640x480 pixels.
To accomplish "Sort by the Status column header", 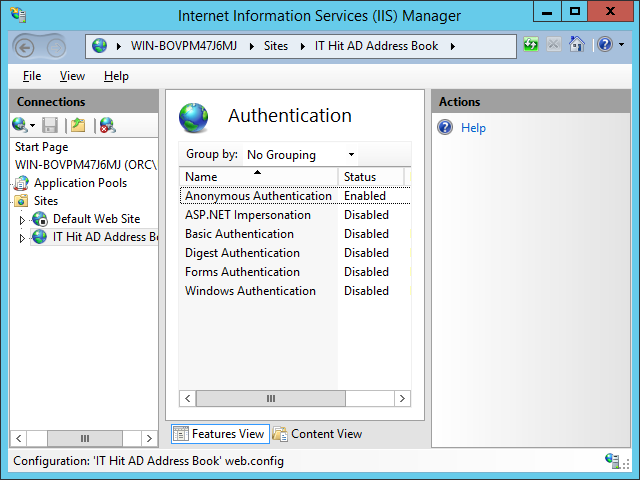I will click(371, 177).
